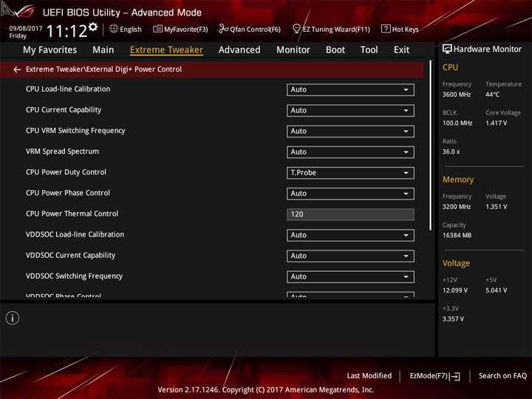Screen dimensions: 532x399
Task: Click the Hot Keys question mark icon
Action: click(386, 29)
